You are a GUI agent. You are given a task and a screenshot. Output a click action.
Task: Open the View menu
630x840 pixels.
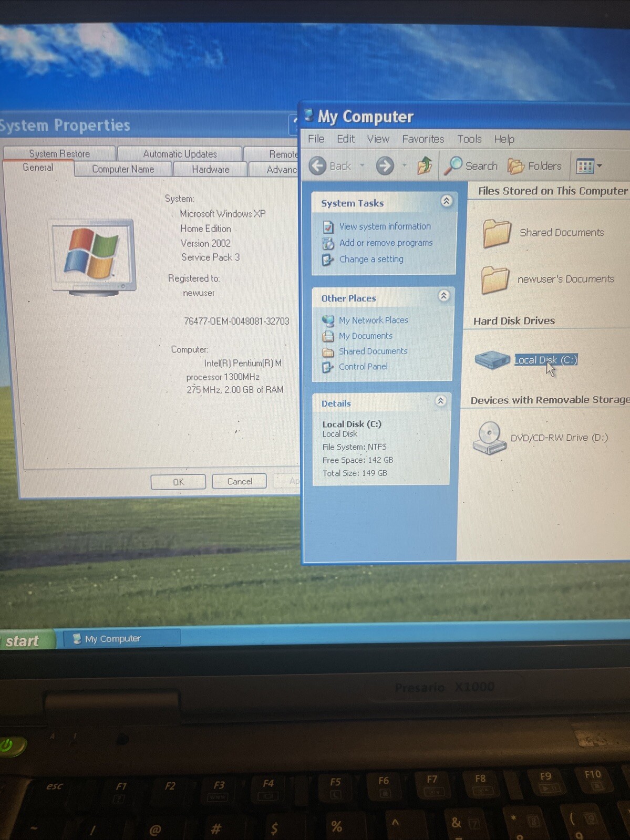click(378, 139)
